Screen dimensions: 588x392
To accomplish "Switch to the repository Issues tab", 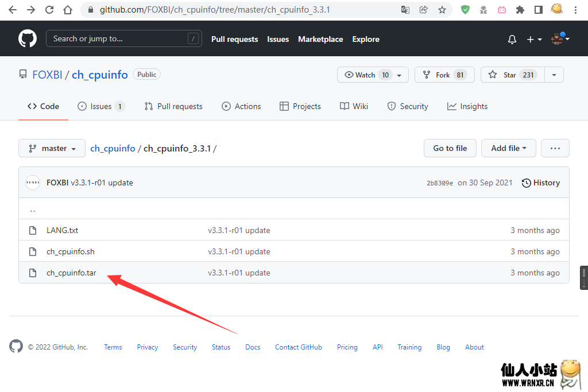I will 101,106.
